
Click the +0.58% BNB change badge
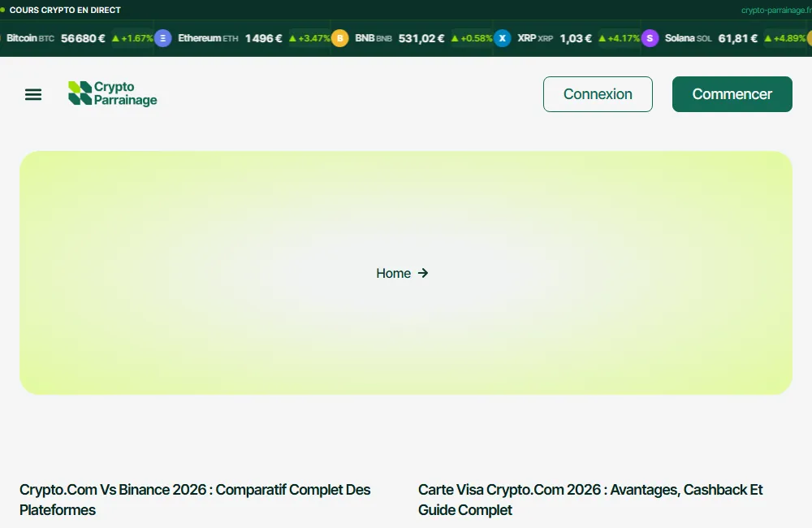pos(472,38)
